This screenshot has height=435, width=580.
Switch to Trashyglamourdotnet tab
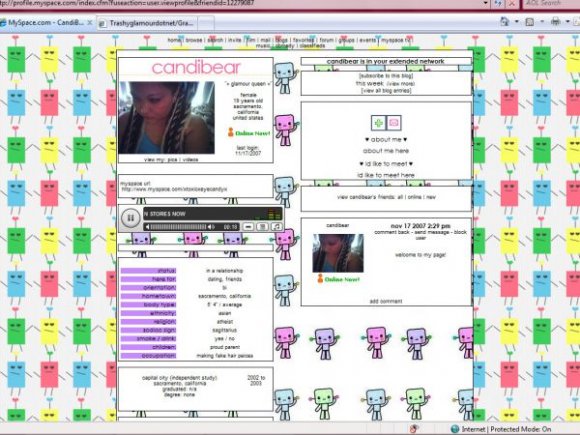(x=147, y=23)
